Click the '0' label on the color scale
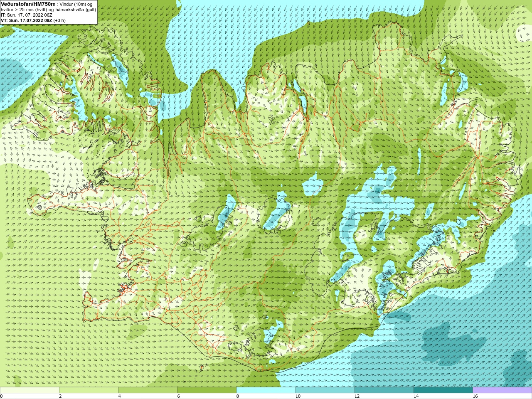 pyautogui.click(x=1, y=396)
